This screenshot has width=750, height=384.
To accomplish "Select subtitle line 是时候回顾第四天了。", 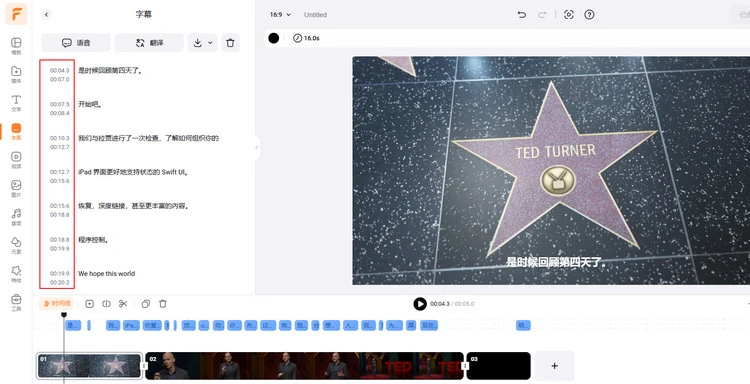I will point(110,70).
